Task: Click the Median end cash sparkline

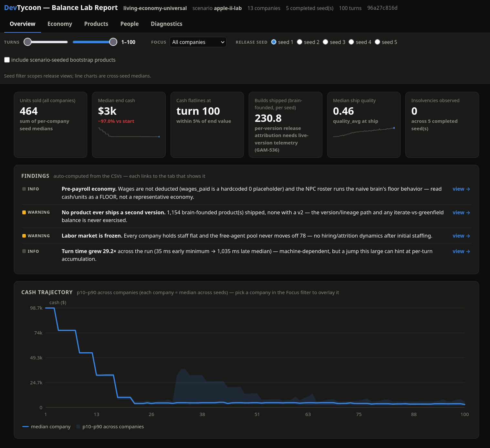Action: click(129, 133)
